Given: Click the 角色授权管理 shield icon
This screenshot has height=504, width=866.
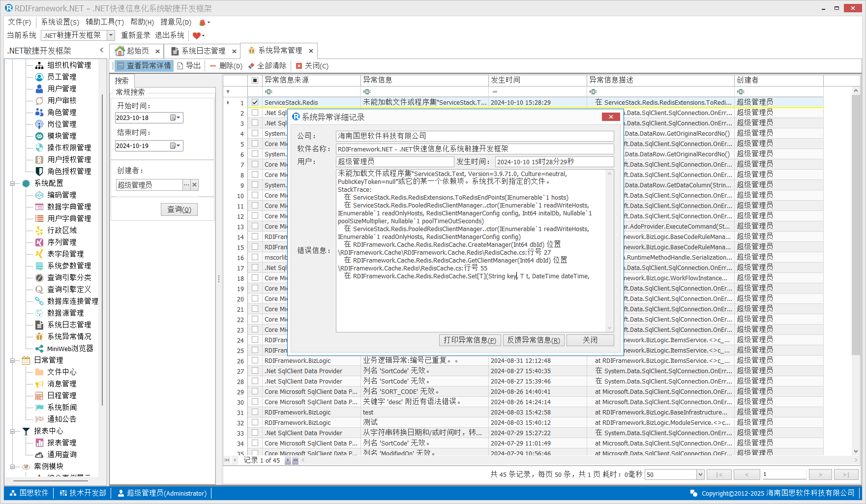Looking at the screenshot, I should (x=39, y=171).
